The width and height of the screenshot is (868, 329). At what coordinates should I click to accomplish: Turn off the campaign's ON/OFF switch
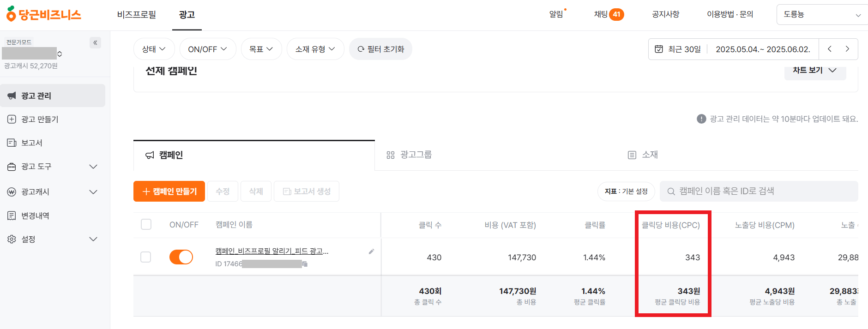[181, 257]
